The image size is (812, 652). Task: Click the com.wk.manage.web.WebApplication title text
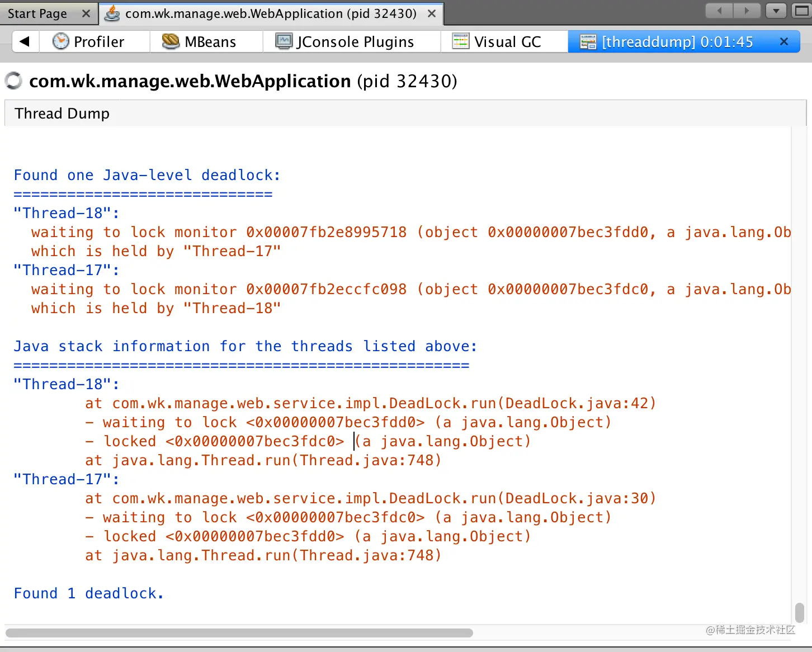pos(190,81)
